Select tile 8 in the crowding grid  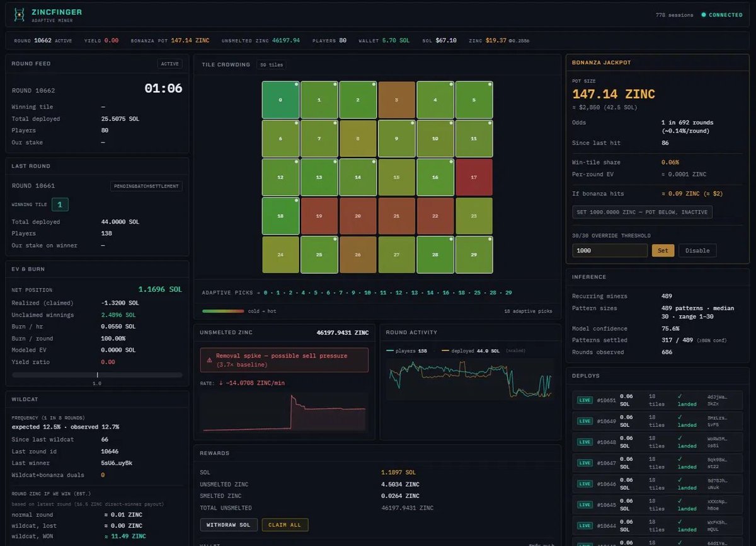(x=358, y=139)
